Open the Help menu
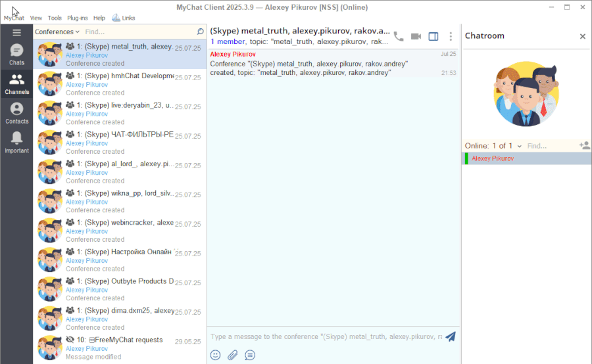Screen dimensions: 592x364 tap(99, 18)
